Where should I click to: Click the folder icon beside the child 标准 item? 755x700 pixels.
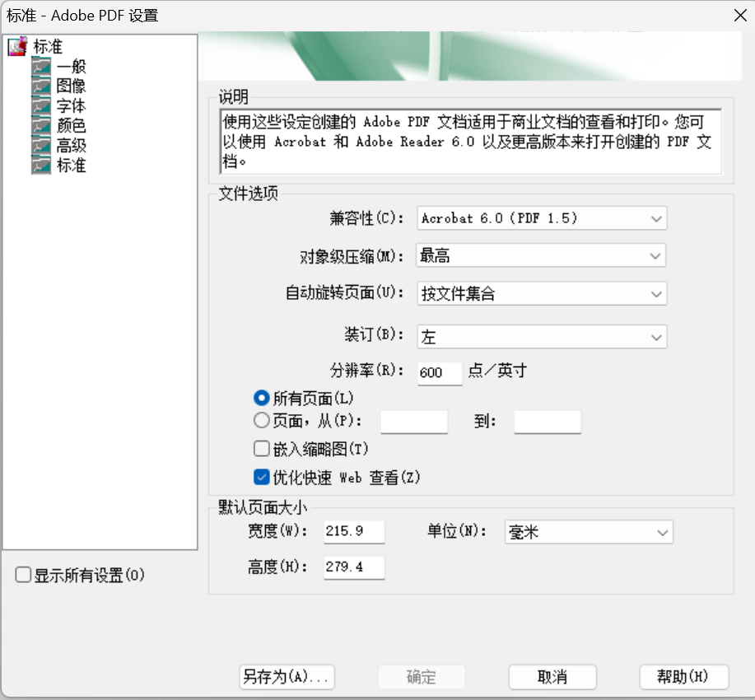click(41, 165)
